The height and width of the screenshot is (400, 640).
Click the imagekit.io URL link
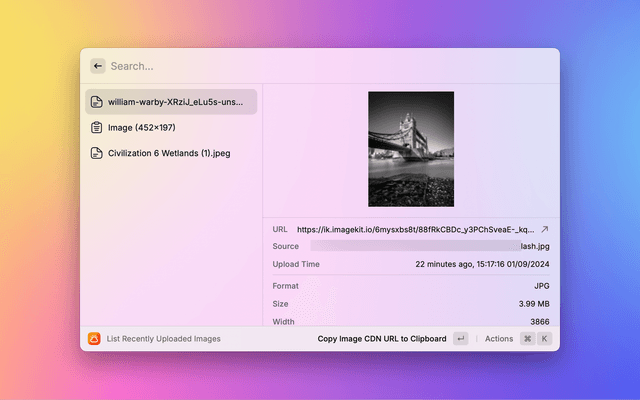(x=415, y=229)
